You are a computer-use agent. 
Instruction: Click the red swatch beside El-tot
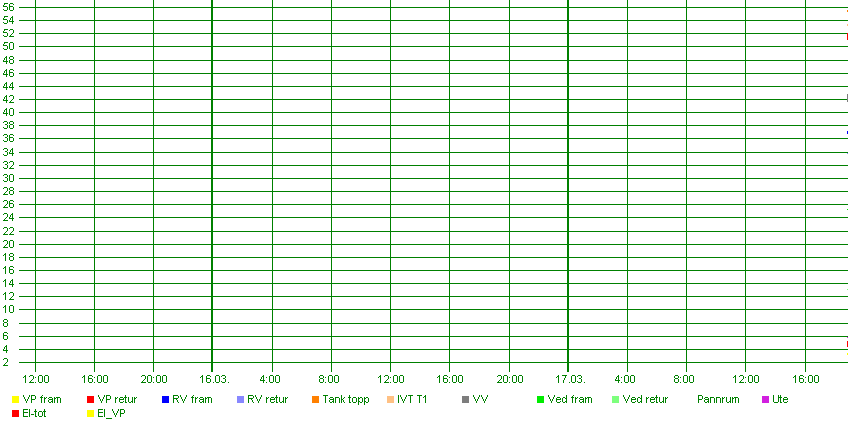pyautogui.click(x=15, y=414)
